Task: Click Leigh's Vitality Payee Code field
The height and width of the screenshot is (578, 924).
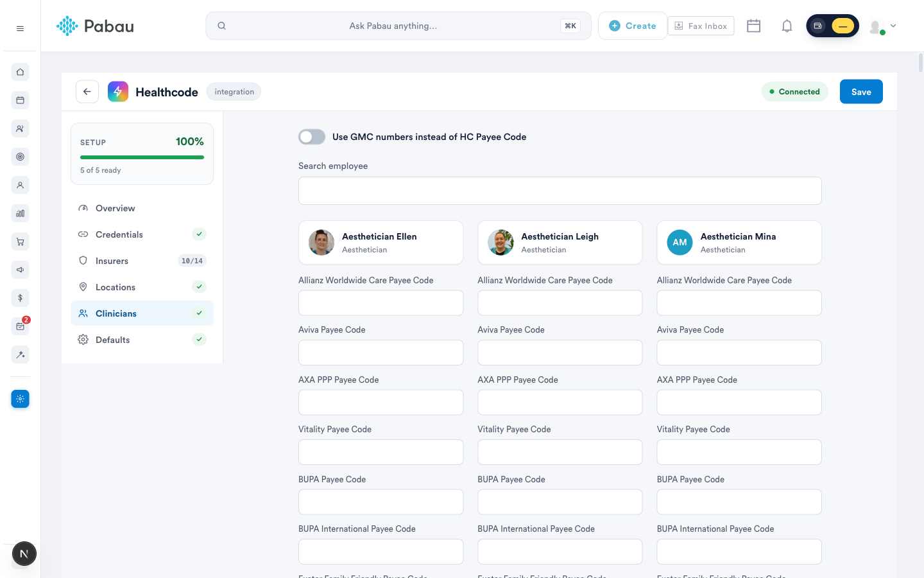Action: tap(560, 452)
